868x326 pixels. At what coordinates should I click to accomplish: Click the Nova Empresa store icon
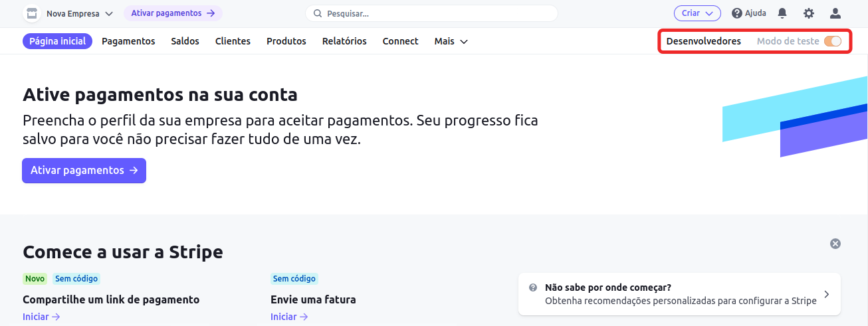(x=32, y=13)
